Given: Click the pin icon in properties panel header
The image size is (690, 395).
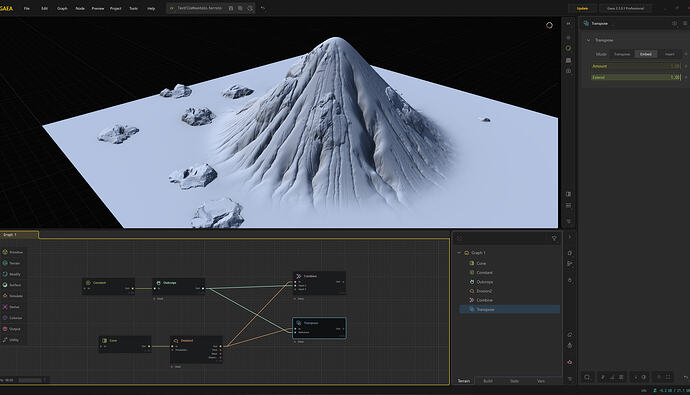Looking at the screenshot, I should (675, 23).
